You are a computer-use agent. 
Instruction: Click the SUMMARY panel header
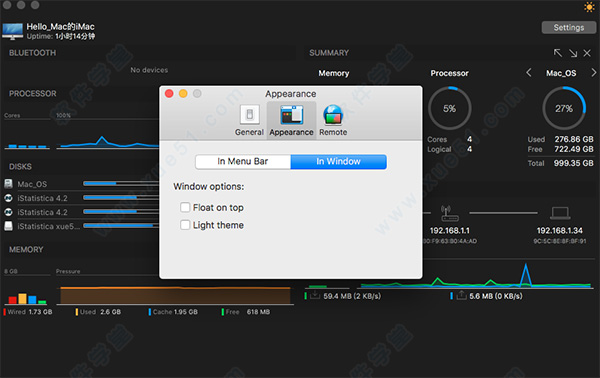click(x=329, y=53)
